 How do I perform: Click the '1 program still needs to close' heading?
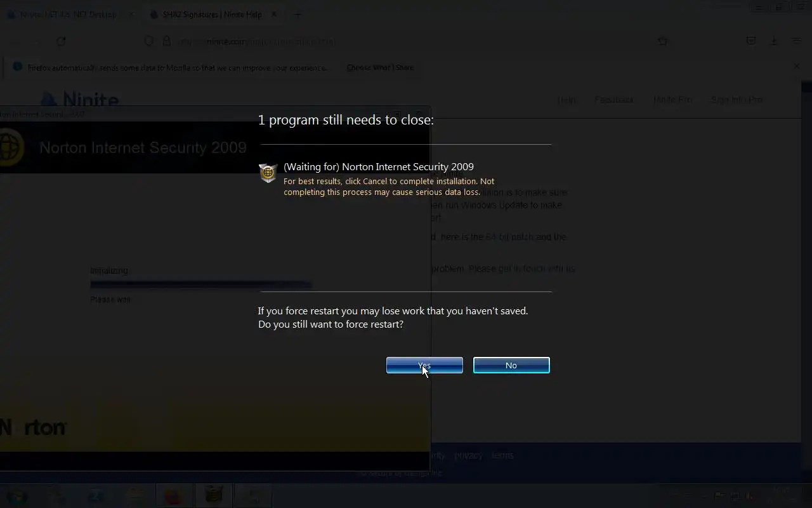click(346, 120)
